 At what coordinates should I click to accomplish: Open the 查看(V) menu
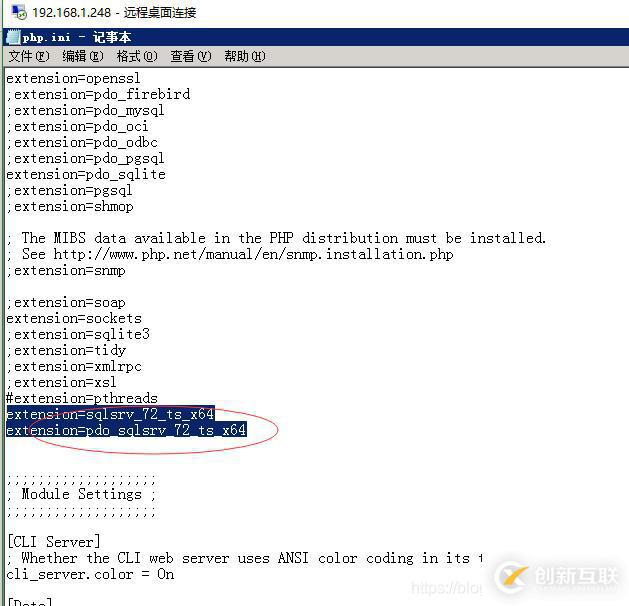click(x=191, y=57)
